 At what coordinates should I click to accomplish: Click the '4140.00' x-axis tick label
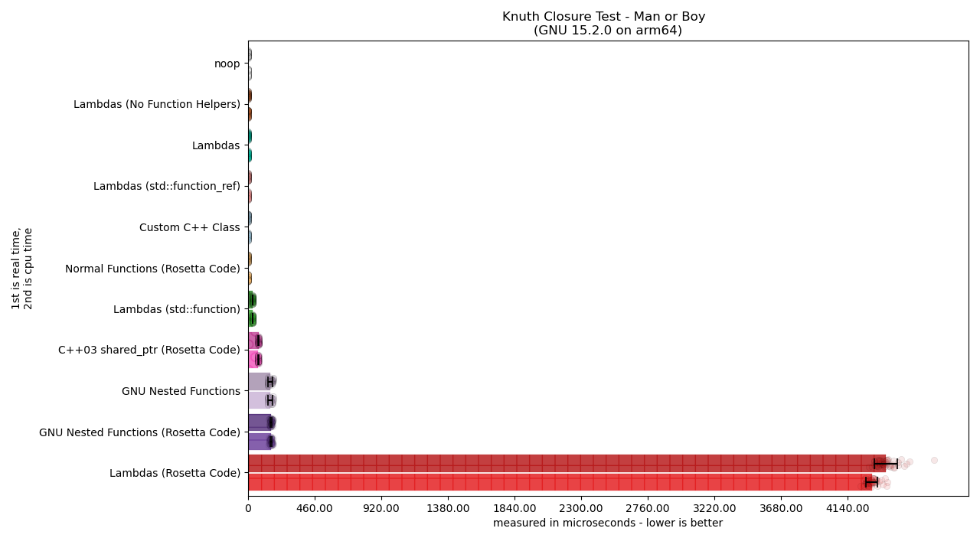pos(847,508)
